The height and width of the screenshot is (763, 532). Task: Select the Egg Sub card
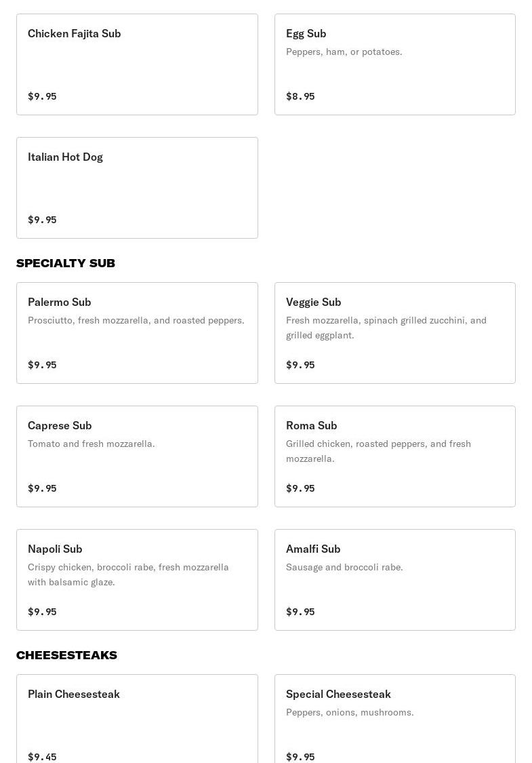point(394,64)
